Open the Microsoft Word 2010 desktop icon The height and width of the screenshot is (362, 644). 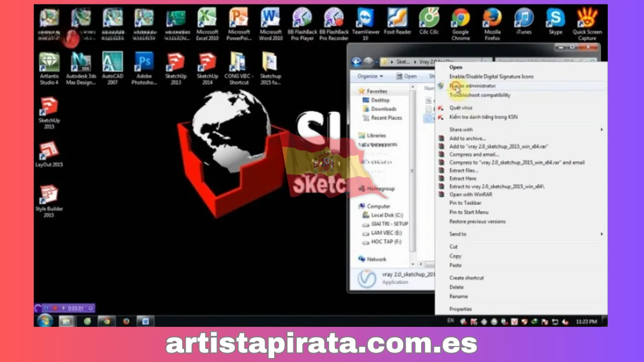tap(270, 24)
